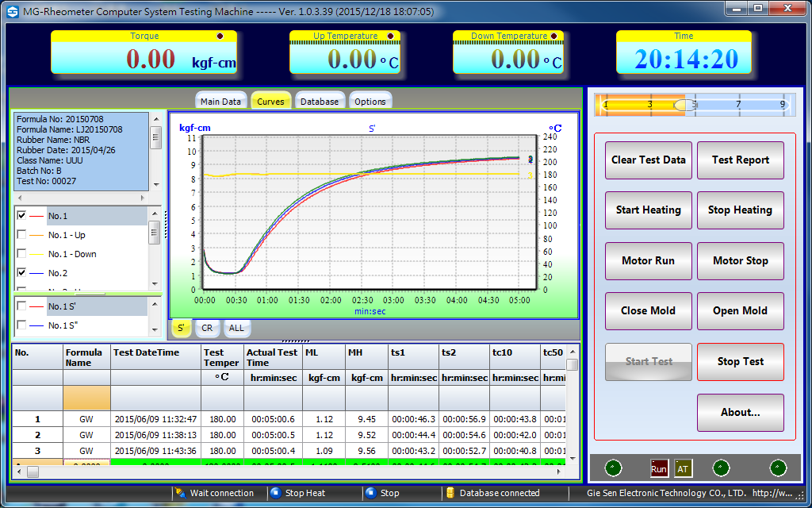Uncheck the No.1 curve checkbox

pos(22,216)
